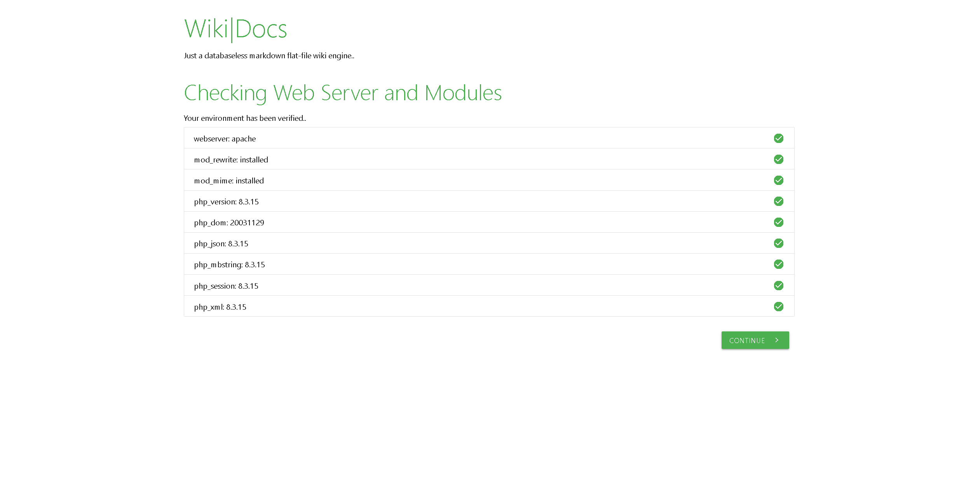The image size is (980, 481).
Task: Select the mod_rewrite: installed row text
Action: coord(231,160)
